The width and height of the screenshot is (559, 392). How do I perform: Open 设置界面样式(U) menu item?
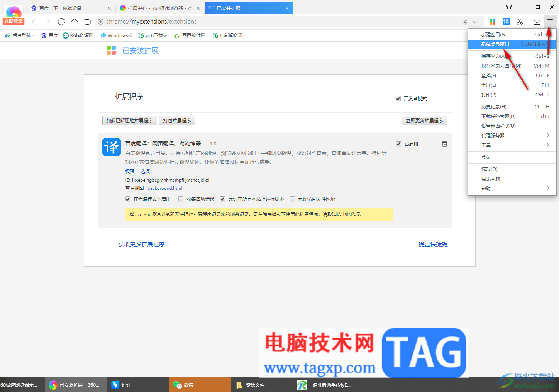tap(512, 126)
